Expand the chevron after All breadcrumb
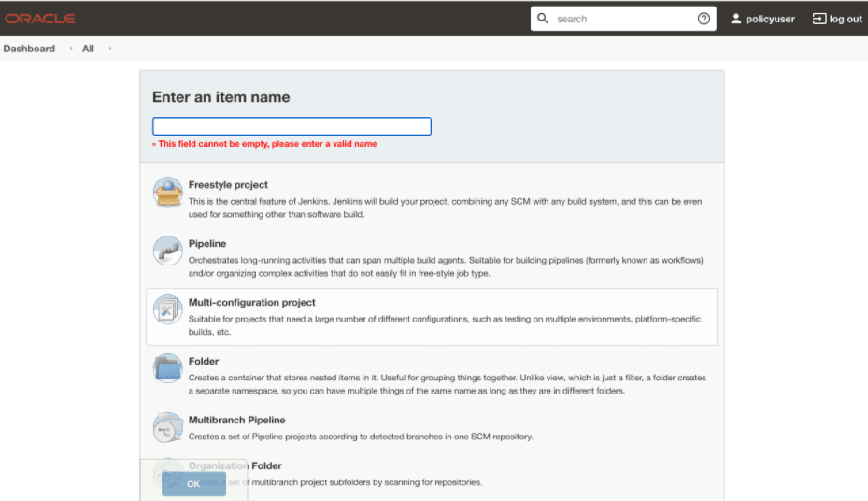Image resolution: width=868 pixels, height=501 pixels. 110,49
